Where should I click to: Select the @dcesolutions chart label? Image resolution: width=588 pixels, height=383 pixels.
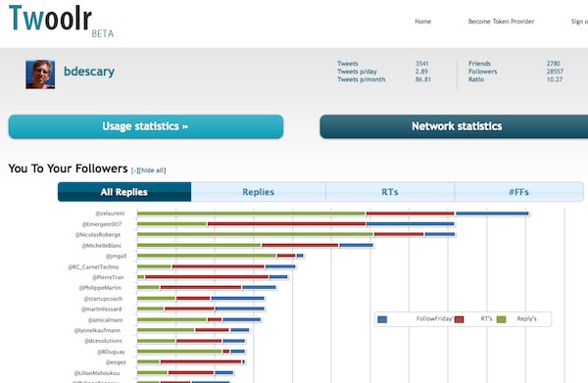point(103,341)
